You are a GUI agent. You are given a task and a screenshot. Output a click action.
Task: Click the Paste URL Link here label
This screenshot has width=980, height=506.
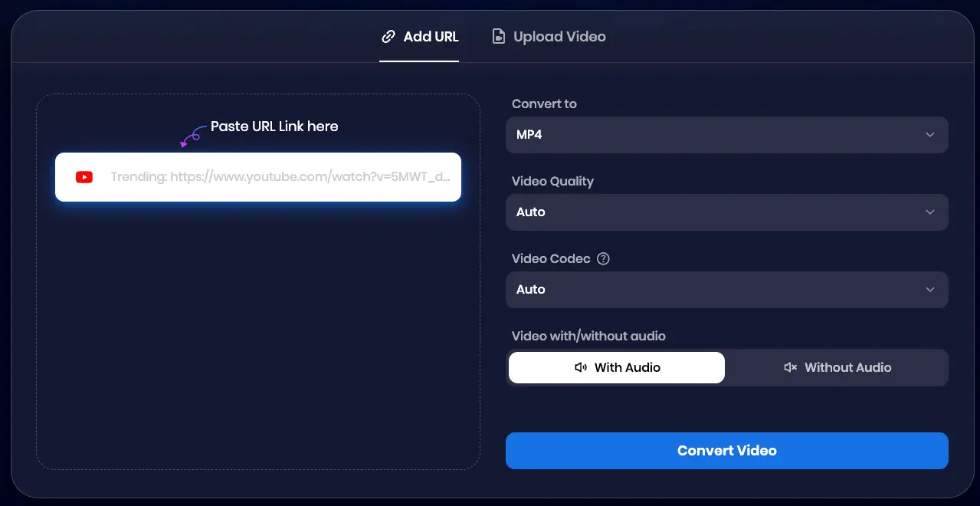click(274, 126)
